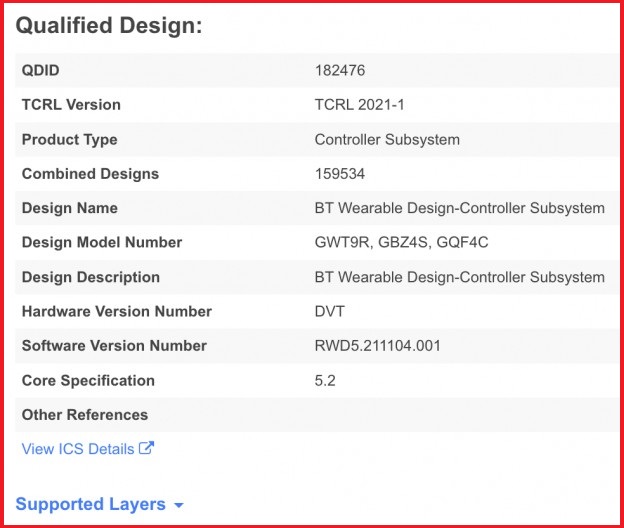Click the Design Name row value text
The image size is (624, 528).
pyautogui.click(x=459, y=208)
